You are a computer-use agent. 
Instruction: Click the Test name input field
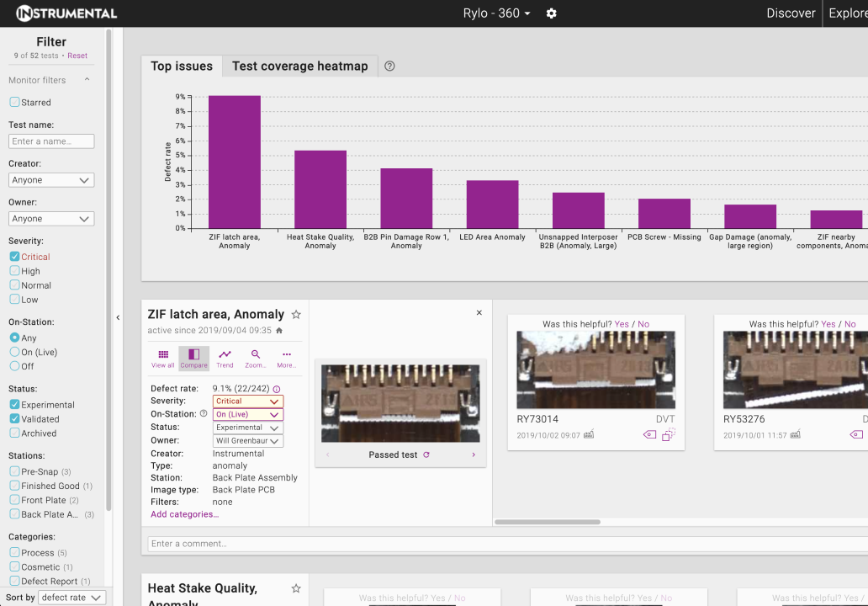point(51,141)
